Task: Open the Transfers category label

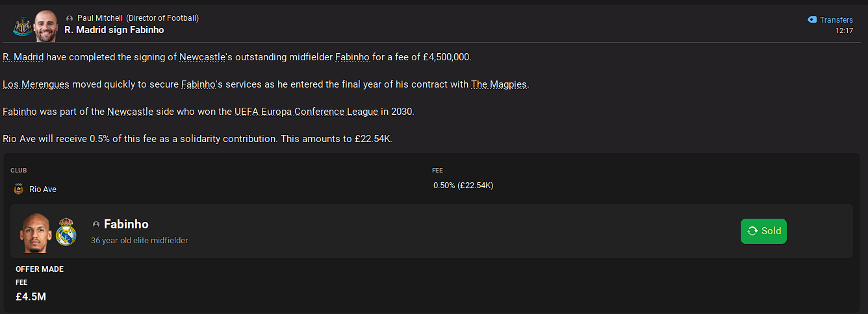Action: (x=837, y=20)
